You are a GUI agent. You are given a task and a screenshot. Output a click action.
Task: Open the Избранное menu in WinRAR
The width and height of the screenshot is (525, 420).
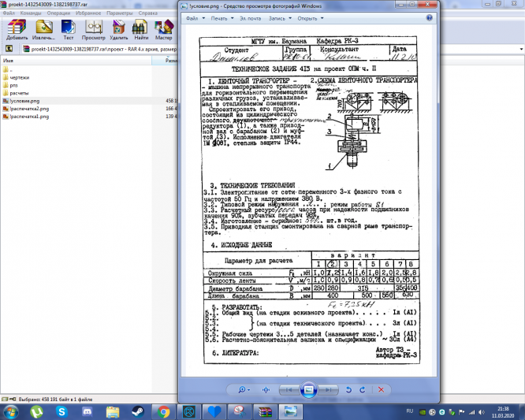click(x=88, y=13)
